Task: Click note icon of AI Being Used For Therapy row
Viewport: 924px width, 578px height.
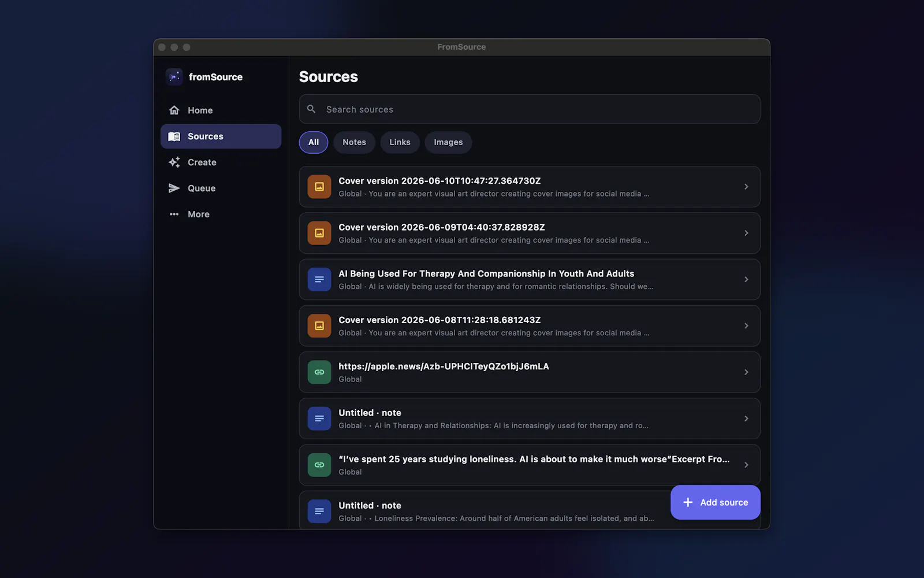Action: click(319, 280)
